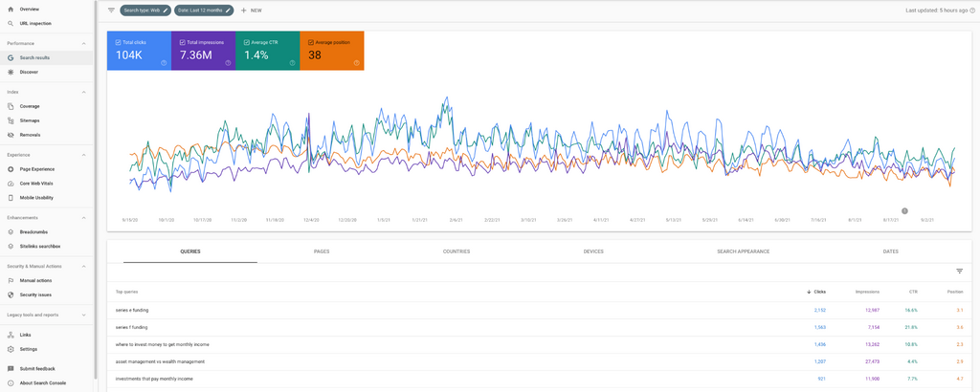
Task: Add a new filter with NEW button
Action: pyautogui.click(x=251, y=11)
